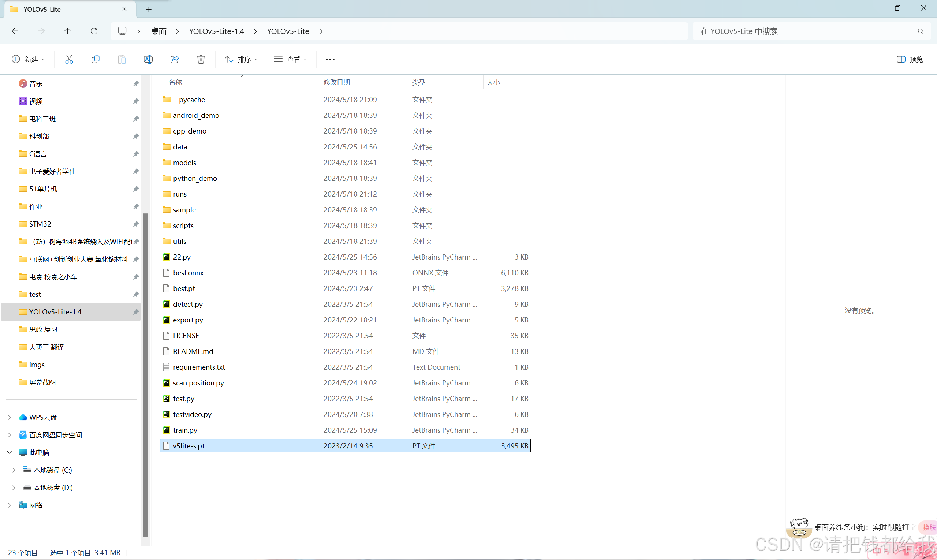Select the 22.py PyCharm file icon
This screenshot has width=937, height=560.
point(167,257)
